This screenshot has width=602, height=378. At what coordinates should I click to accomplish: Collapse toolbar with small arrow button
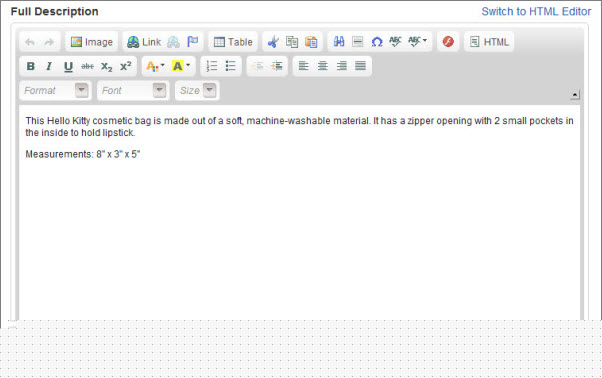click(575, 94)
